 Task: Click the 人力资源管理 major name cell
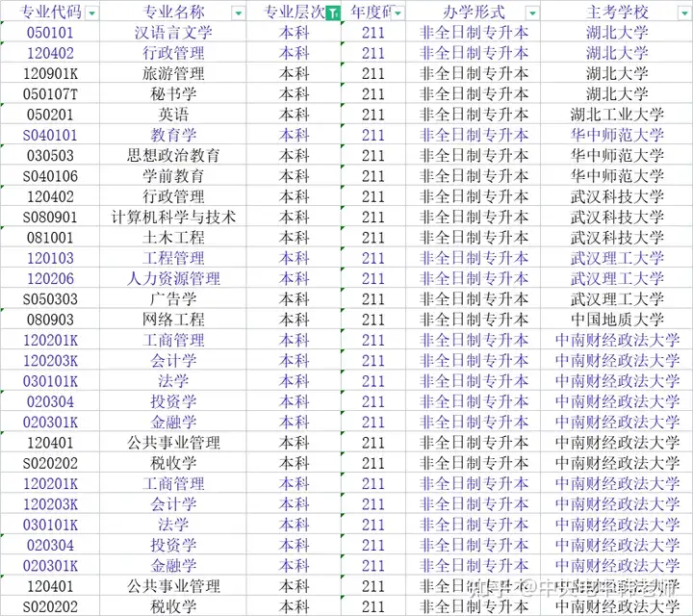click(x=173, y=279)
